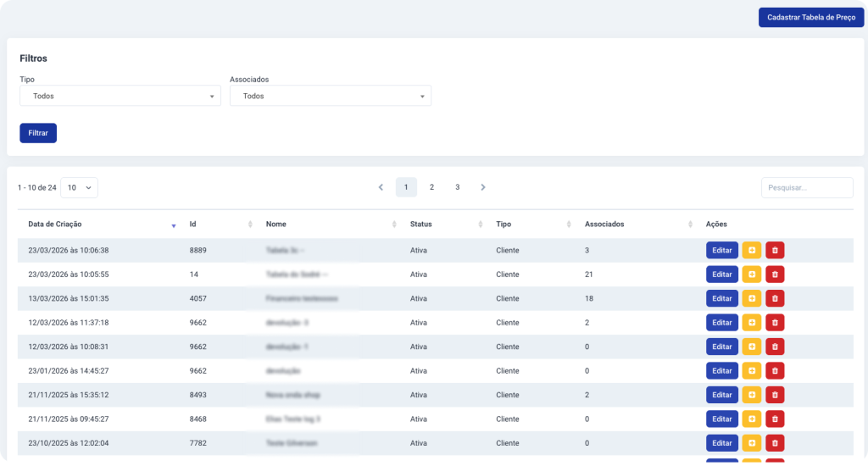Expand the Associados filter dropdown
868x466 pixels.
coord(330,97)
